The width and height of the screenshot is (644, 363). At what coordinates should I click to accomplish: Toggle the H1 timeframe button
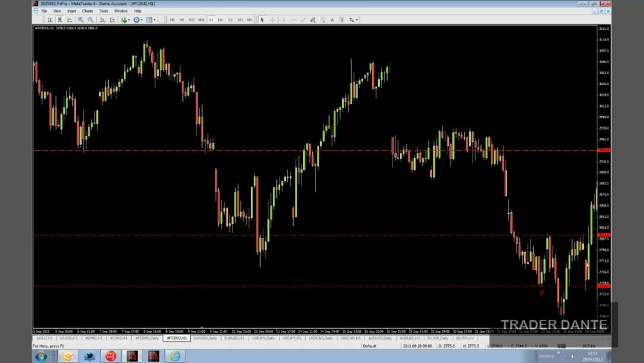(x=211, y=20)
